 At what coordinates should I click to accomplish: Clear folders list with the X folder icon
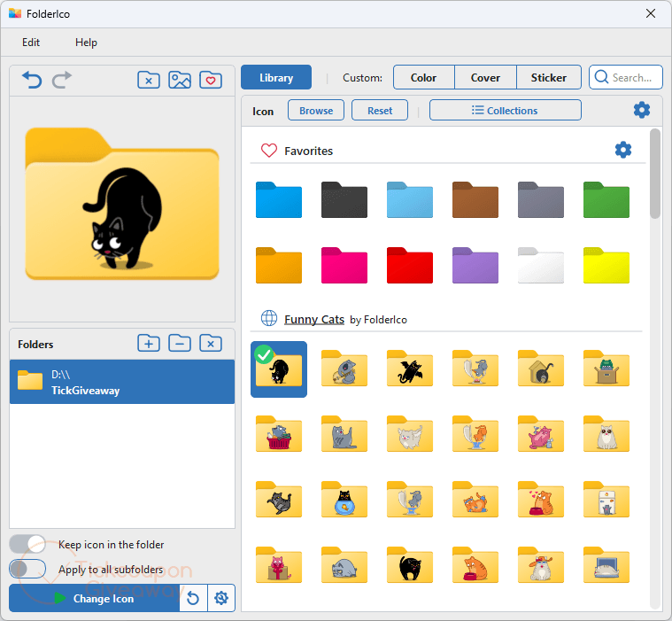pos(211,344)
